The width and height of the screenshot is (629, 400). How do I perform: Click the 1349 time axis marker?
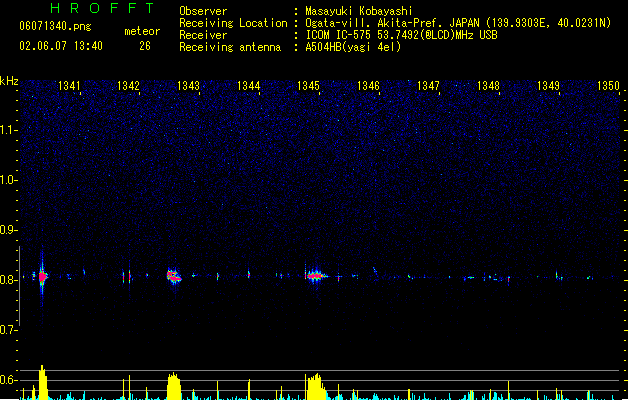[x=548, y=86]
